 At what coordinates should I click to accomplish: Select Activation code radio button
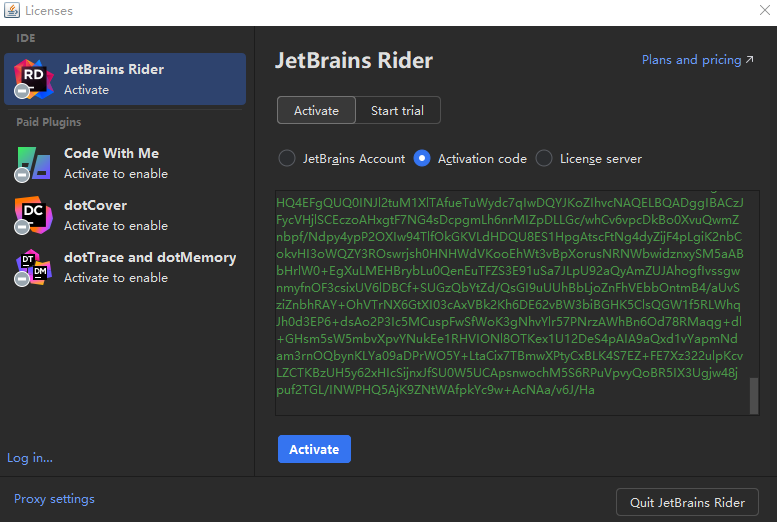422,159
